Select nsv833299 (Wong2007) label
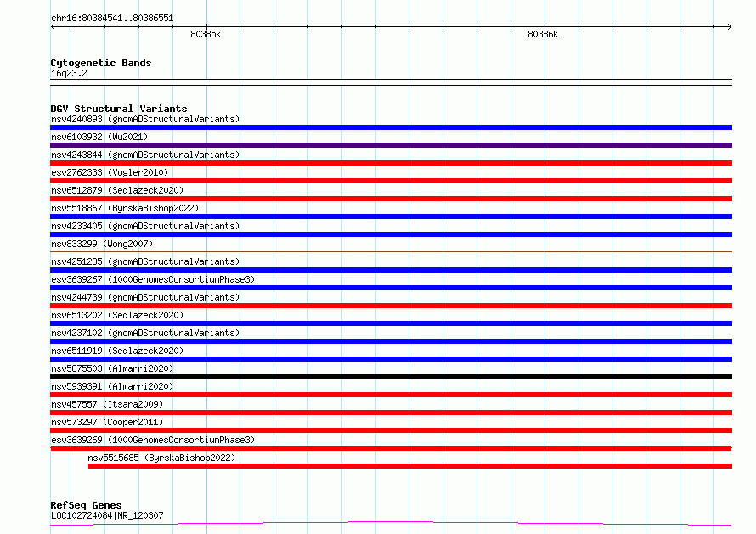 102,244
